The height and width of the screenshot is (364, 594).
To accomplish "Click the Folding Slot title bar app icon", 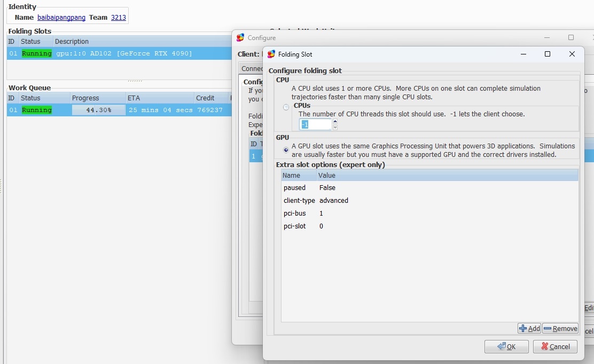I will (271, 54).
